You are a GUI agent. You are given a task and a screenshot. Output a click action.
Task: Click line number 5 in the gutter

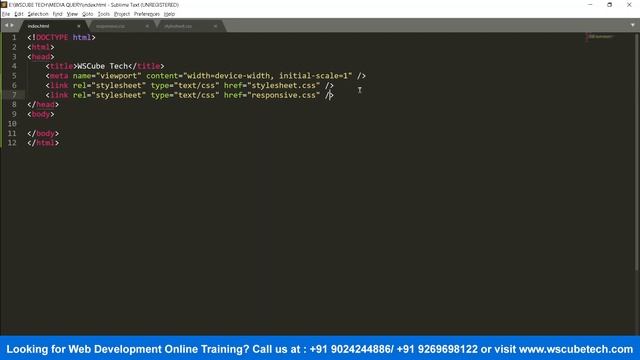click(14, 76)
